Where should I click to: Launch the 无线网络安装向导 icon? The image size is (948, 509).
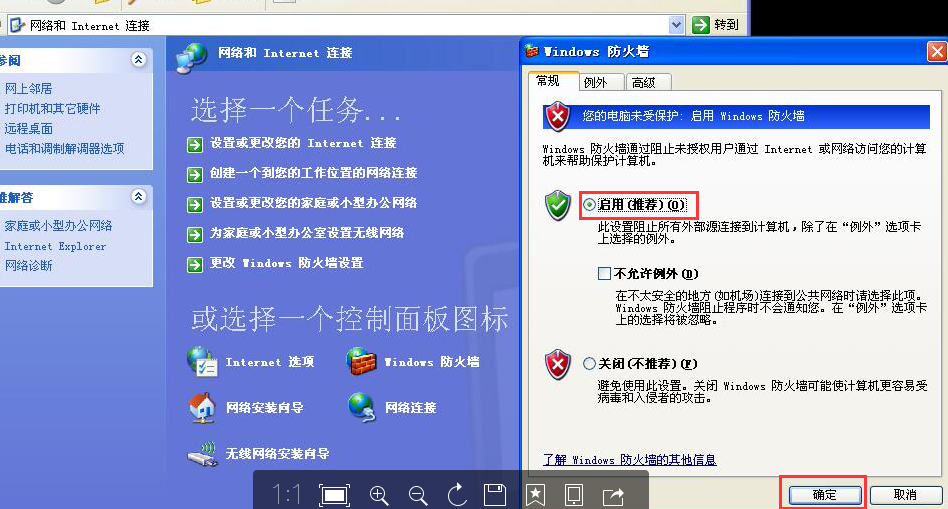pyautogui.click(x=202, y=453)
